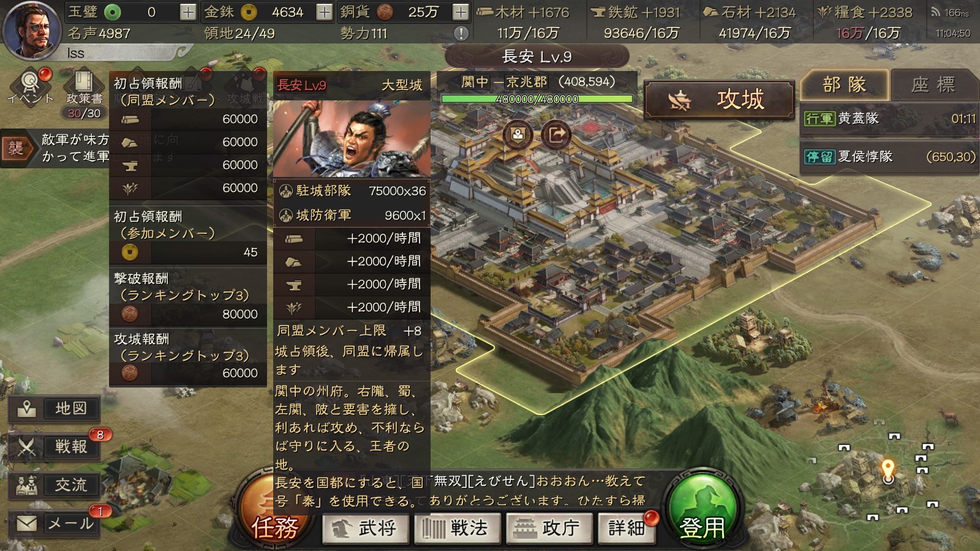
Task: Open the 交流 chat menu
Action: click(x=54, y=485)
